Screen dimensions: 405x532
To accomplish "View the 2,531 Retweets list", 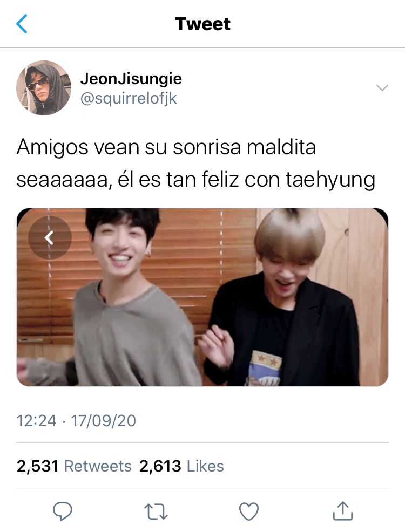I will 74,466.
